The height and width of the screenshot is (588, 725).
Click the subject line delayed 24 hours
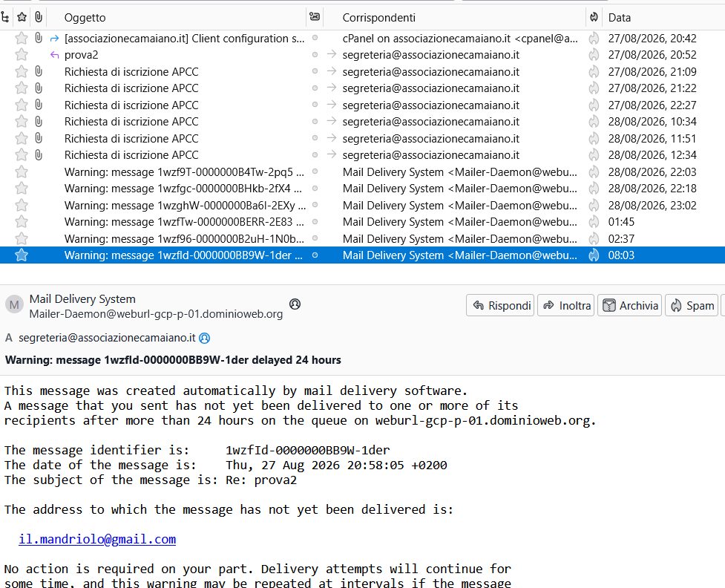pyautogui.click(x=173, y=360)
